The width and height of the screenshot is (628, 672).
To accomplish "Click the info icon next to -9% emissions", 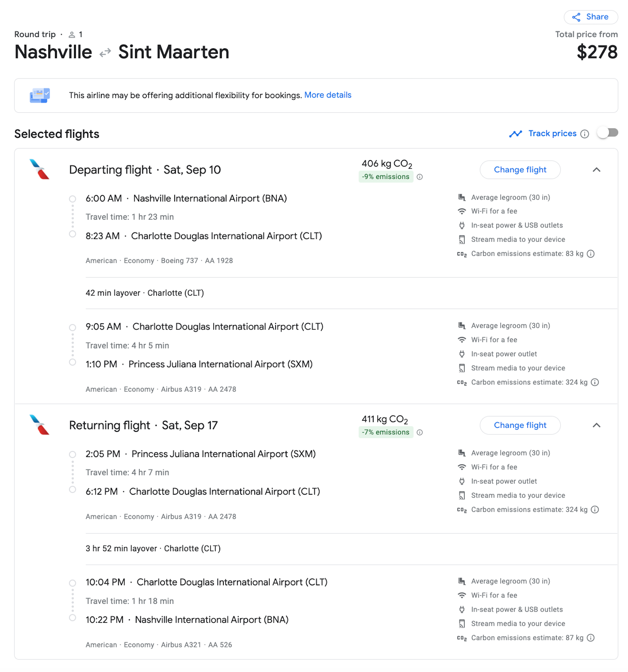I will click(x=420, y=177).
